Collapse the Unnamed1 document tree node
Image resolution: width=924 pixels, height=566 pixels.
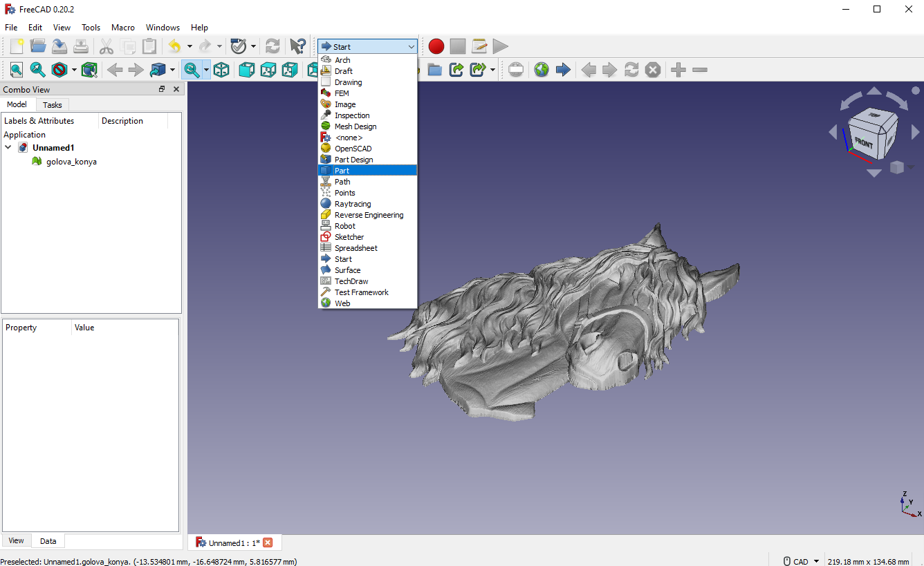click(8, 148)
